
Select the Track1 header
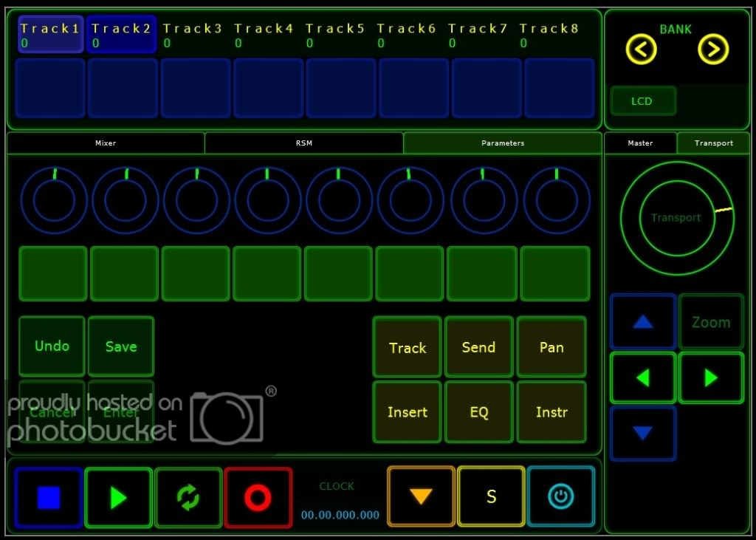pyautogui.click(x=51, y=34)
